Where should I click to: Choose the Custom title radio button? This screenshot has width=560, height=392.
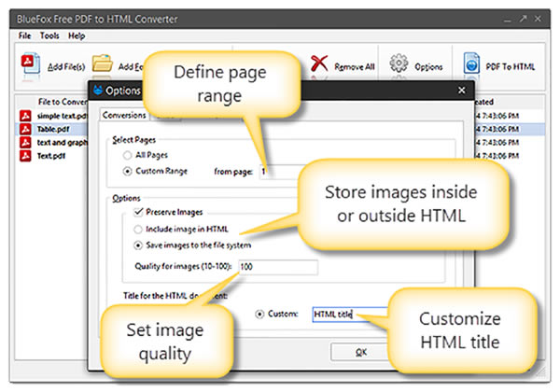(x=259, y=315)
